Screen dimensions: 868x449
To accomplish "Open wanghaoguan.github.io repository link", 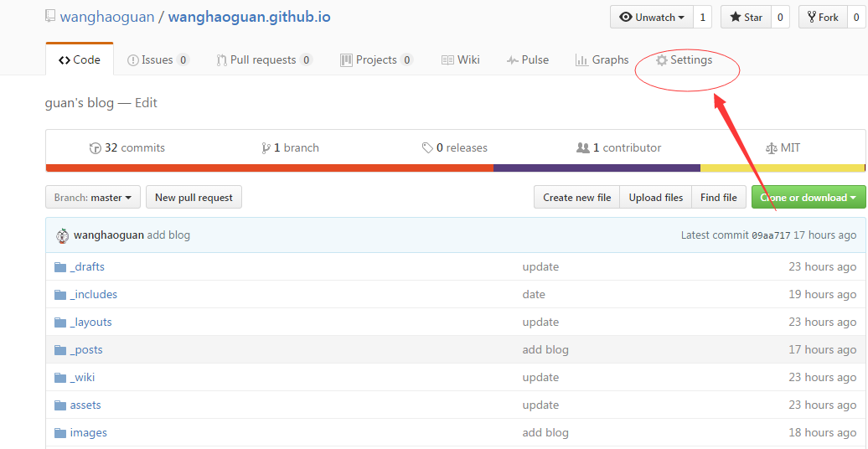I will (x=249, y=17).
